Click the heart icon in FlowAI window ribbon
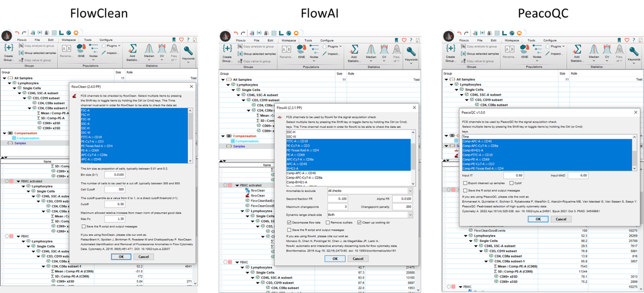 [x=404, y=40]
